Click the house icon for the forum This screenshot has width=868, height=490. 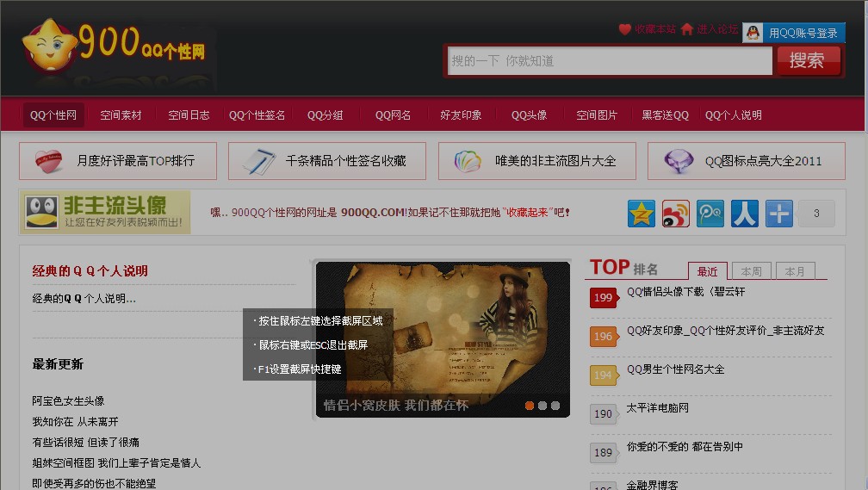(687, 28)
